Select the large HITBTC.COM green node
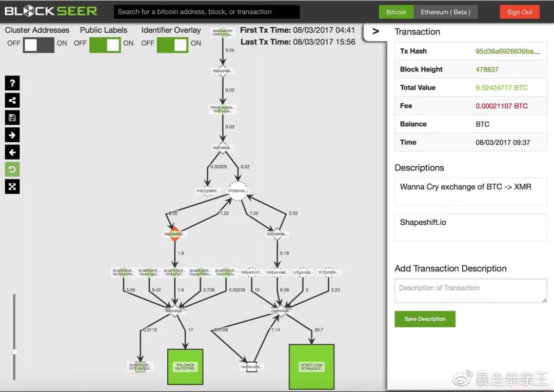Viewport: 554px width, 392px height. coord(311,367)
